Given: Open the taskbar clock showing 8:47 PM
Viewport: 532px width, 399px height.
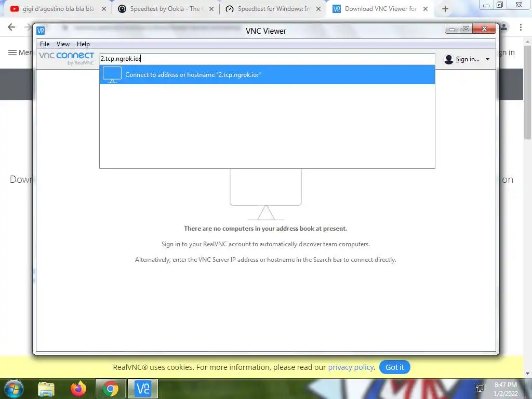Looking at the screenshot, I should [x=506, y=389].
